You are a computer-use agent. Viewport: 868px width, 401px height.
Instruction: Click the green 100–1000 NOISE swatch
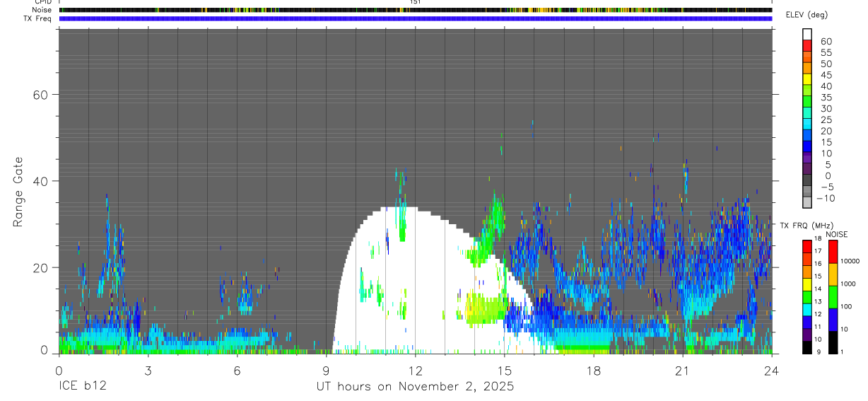[x=833, y=297]
